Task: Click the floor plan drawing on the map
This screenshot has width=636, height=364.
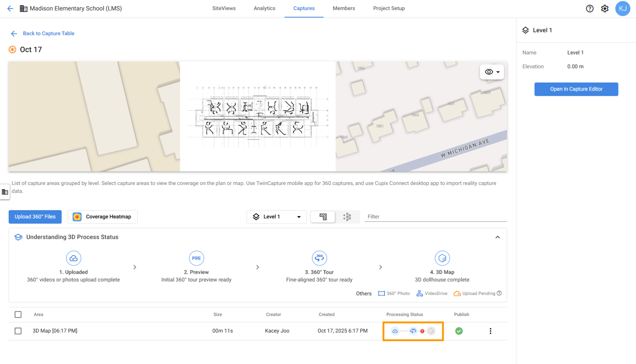Action: point(258,116)
